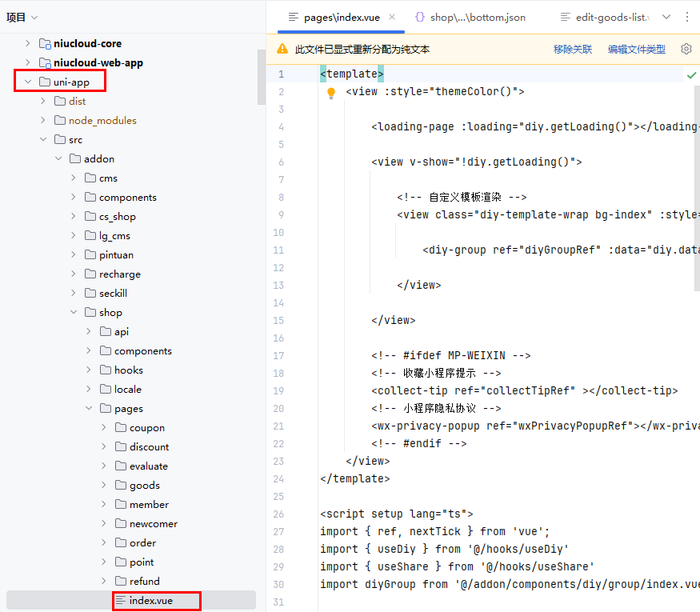The width and height of the screenshot is (700, 612).
Task: Click the niucloud-core module folder icon
Action: (45, 43)
